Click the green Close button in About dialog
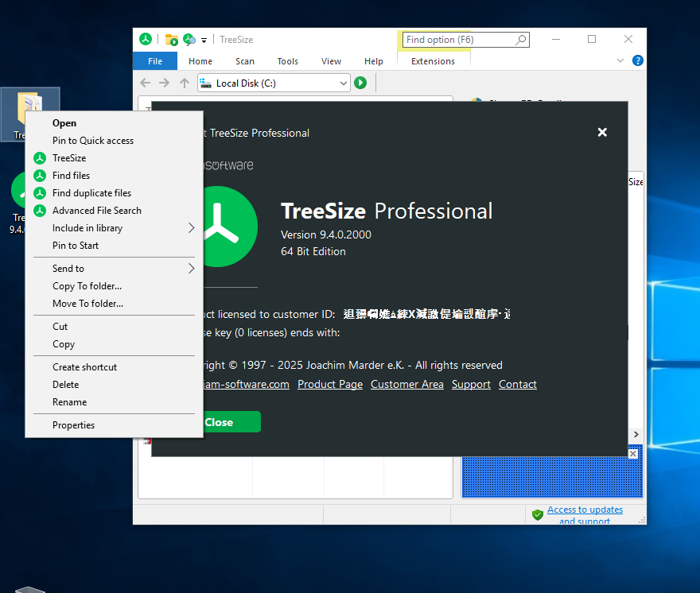 pos(231,422)
